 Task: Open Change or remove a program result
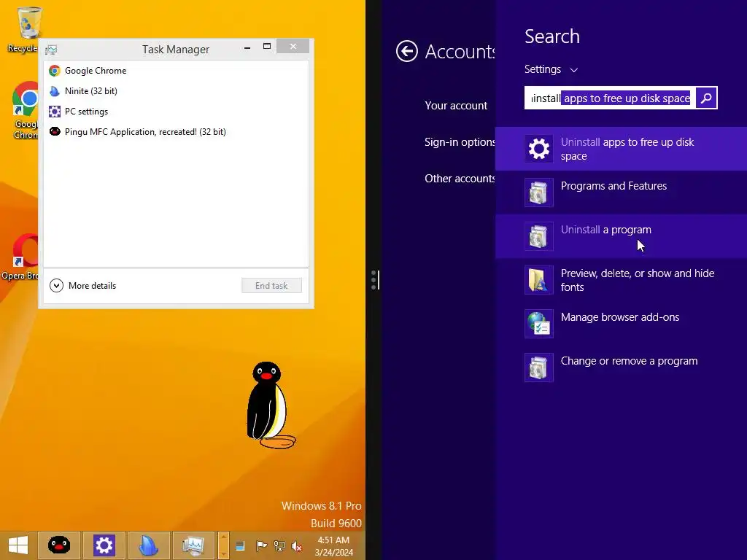pyautogui.click(x=621, y=367)
